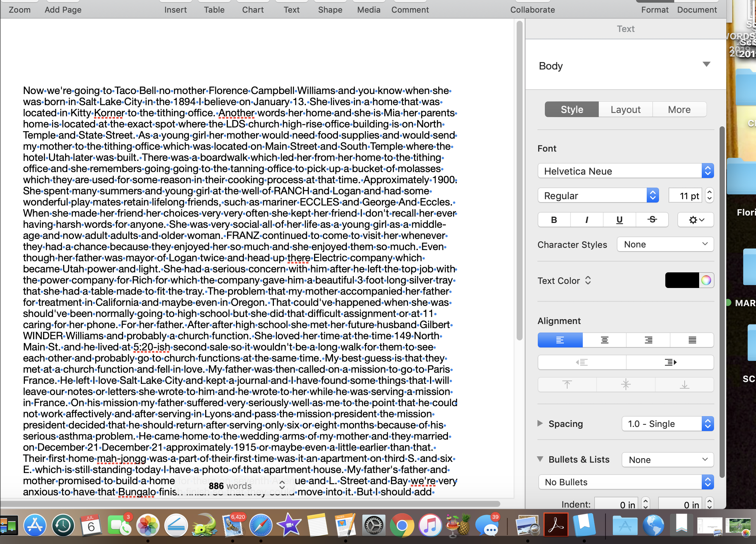Justify the text alignment

point(692,340)
